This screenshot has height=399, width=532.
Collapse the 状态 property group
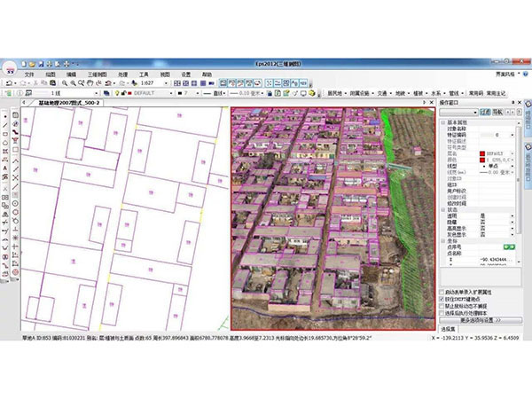click(x=443, y=209)
